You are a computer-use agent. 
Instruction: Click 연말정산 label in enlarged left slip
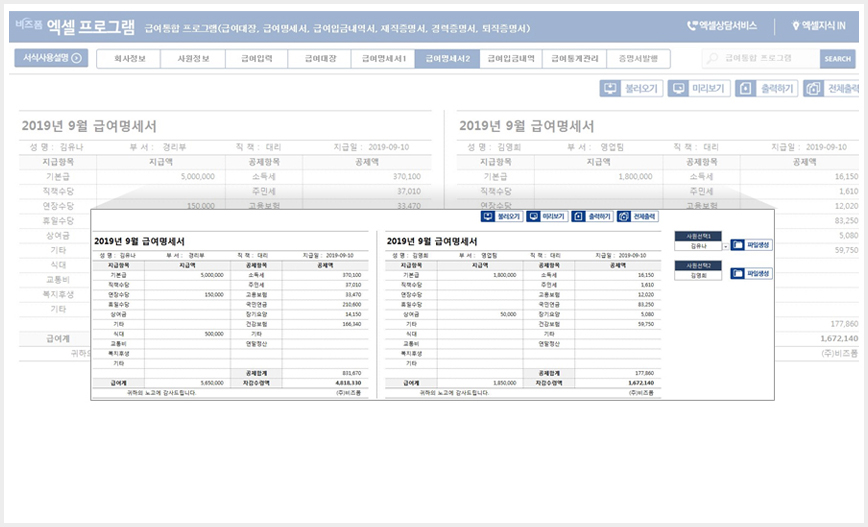coord(256,344)
